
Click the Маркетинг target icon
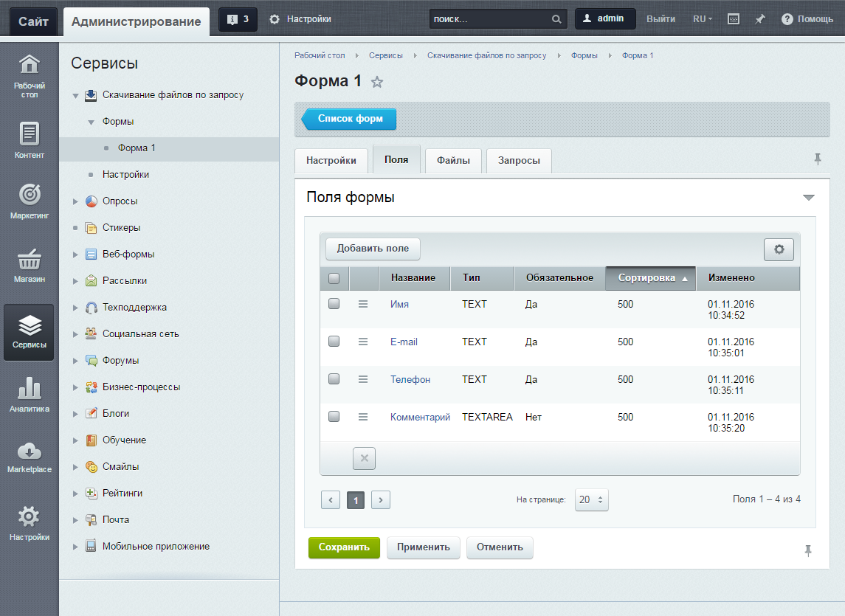tap(29, 195)
